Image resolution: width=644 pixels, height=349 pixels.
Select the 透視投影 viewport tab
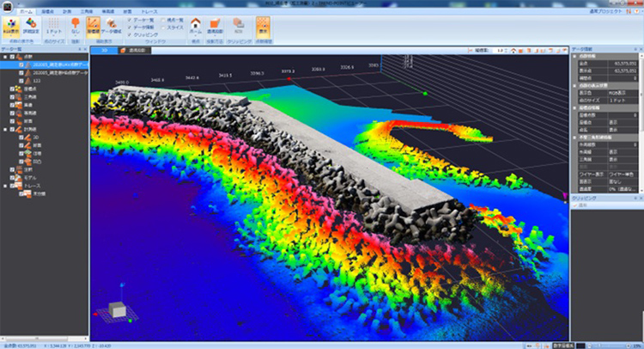point(135,51)
